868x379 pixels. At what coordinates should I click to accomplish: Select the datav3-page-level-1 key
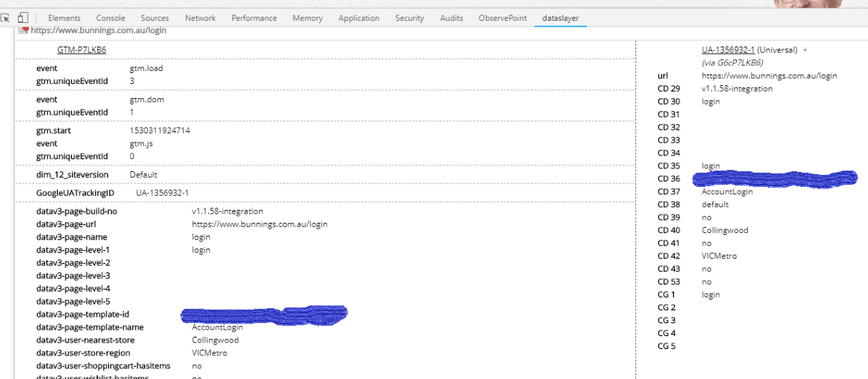pos(73,250)
